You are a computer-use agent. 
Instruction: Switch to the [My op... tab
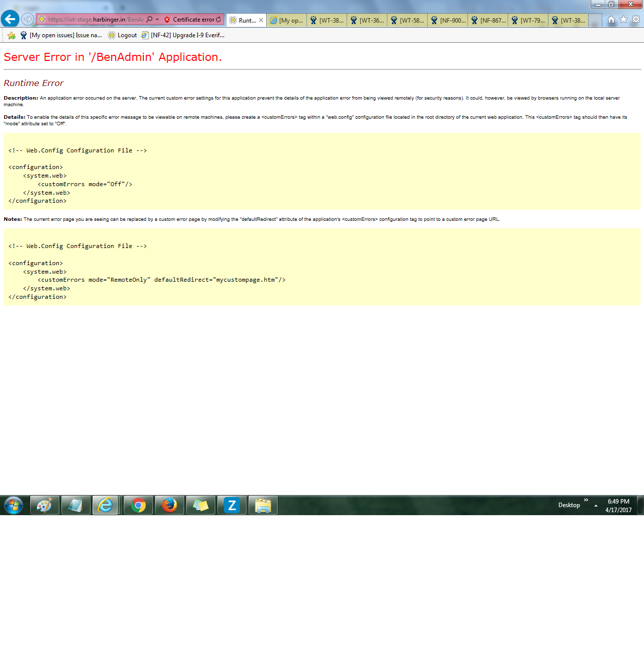click(x=287, y=20)
